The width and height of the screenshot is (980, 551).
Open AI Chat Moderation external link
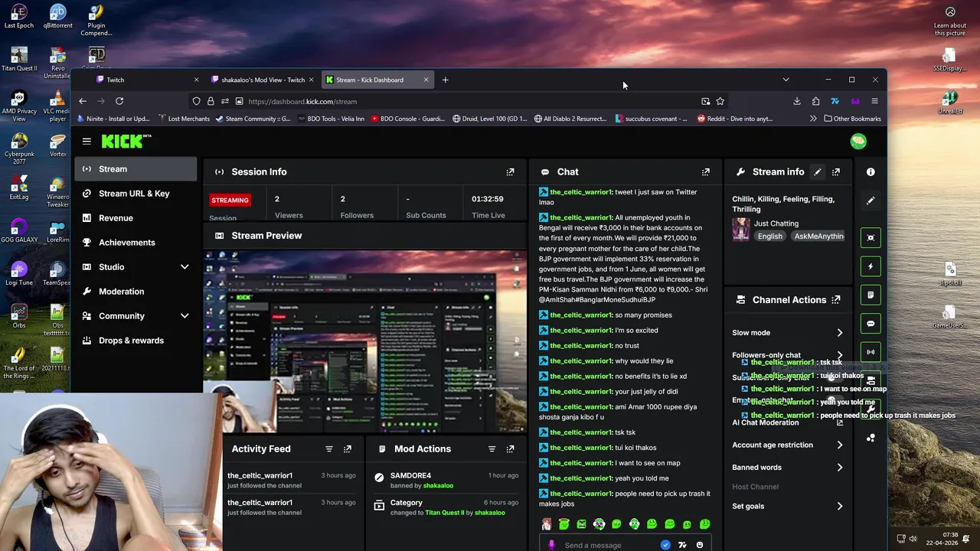(840, 422)
